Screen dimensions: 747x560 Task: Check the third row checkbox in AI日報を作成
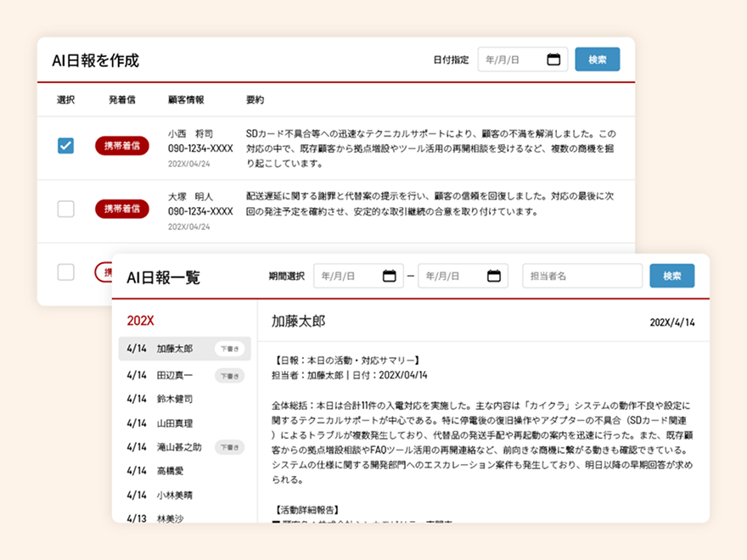[x=65, y=272]
